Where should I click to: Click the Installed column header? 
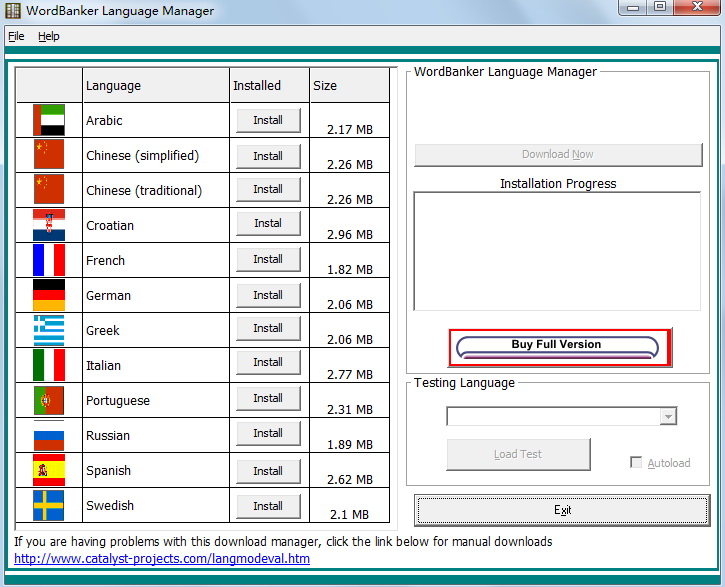click(x=270, y=86)
